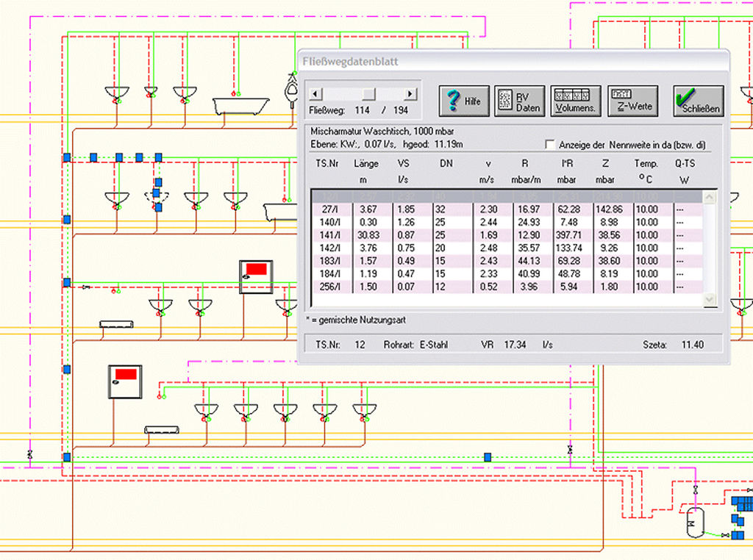Enable 'Anzeige der Nennweite in da' checkbox

[x=549, y=145]
